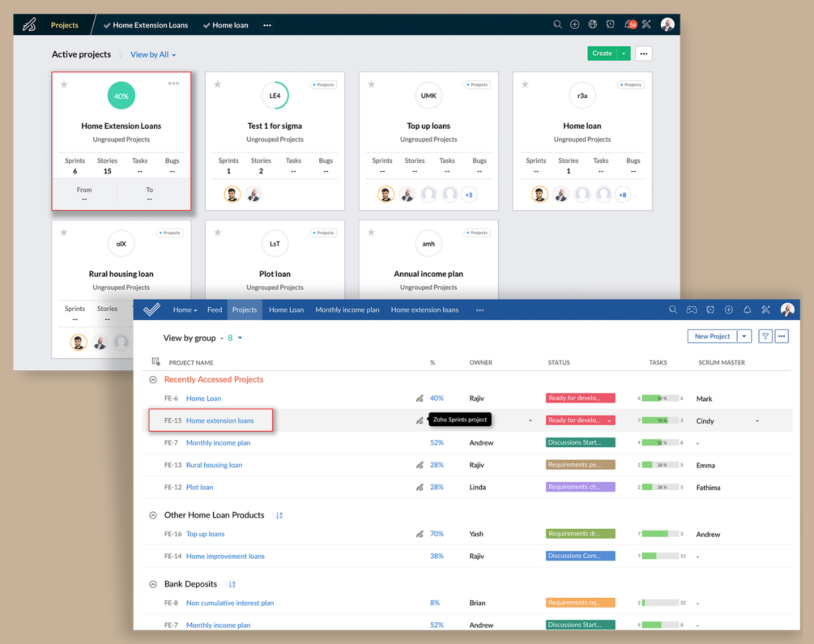Screen dimensions: 814x644
Task: Open the View by All dropdown
Action: pyautogui.click(x=153, y=54)
